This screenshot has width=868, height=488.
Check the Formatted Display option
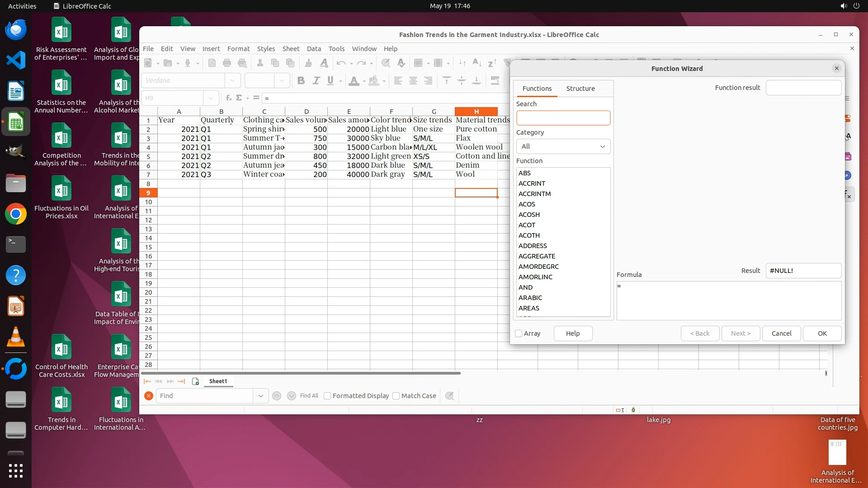tap(328, 396)
